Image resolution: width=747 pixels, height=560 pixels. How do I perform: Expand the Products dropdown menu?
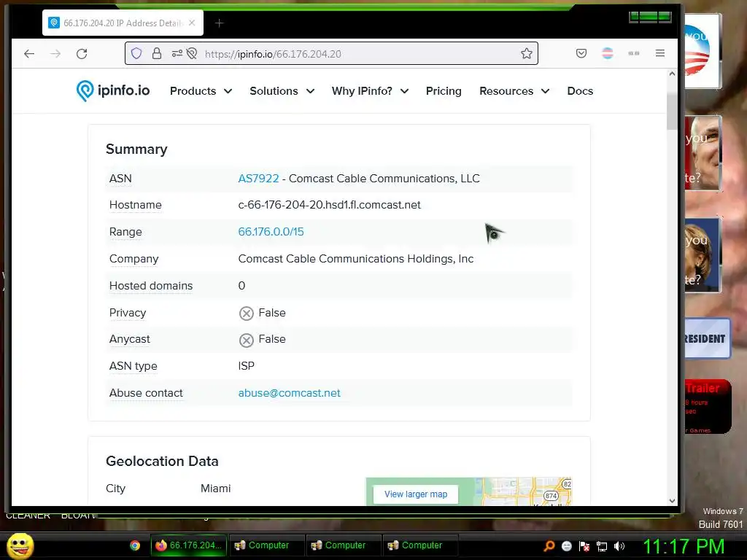click(x=201, y=91)
